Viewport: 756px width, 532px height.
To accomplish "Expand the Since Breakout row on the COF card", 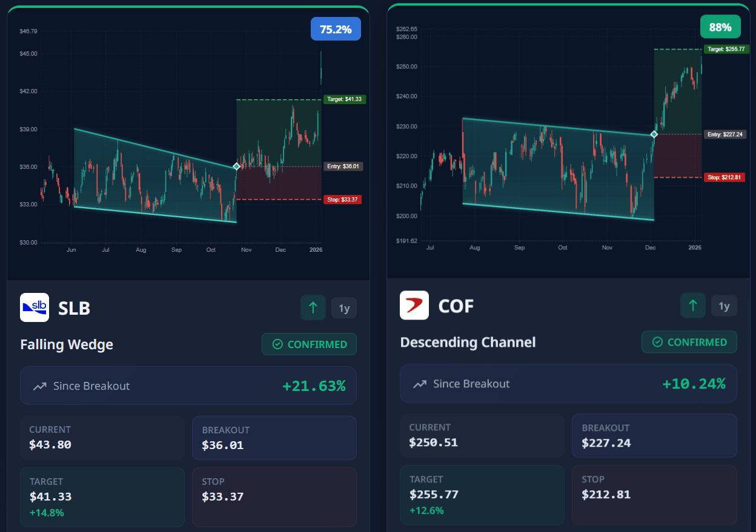I will [568, 383].
